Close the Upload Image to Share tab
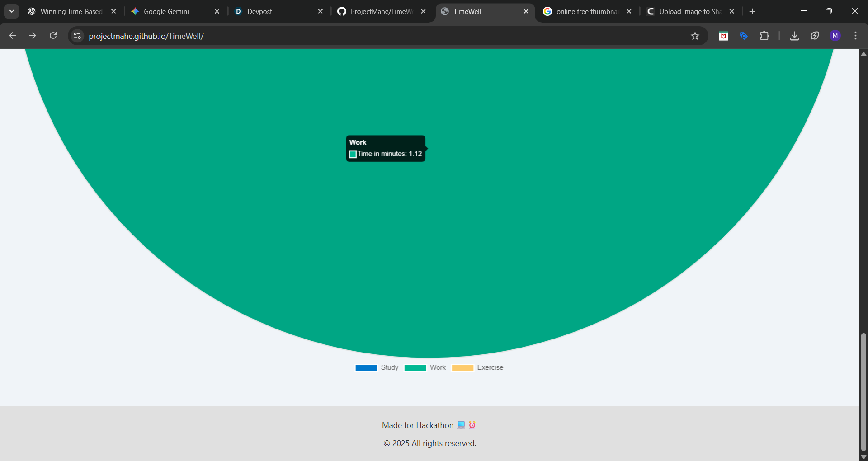Image resolution: width=868 pixels, height=461 pixels. 732,11
